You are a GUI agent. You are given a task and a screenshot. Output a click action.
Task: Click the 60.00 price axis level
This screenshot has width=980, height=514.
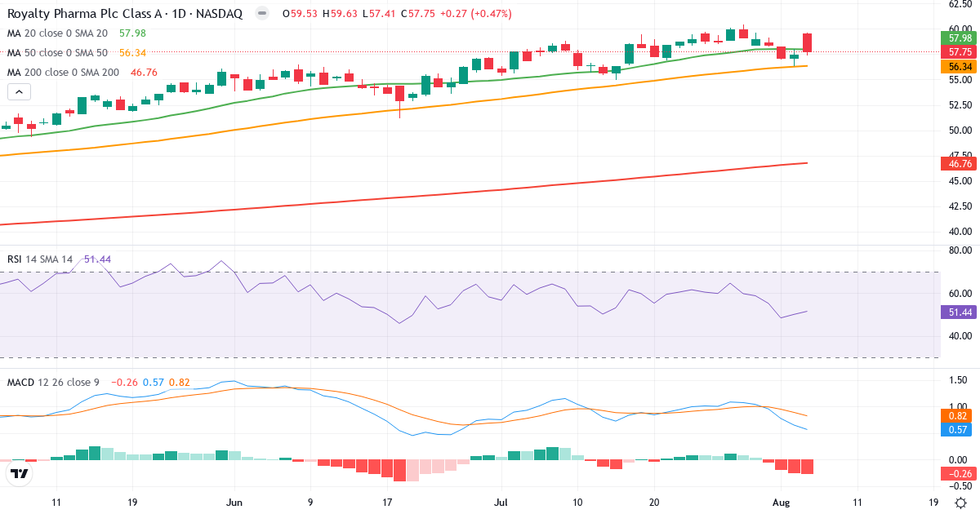(960, 29)
